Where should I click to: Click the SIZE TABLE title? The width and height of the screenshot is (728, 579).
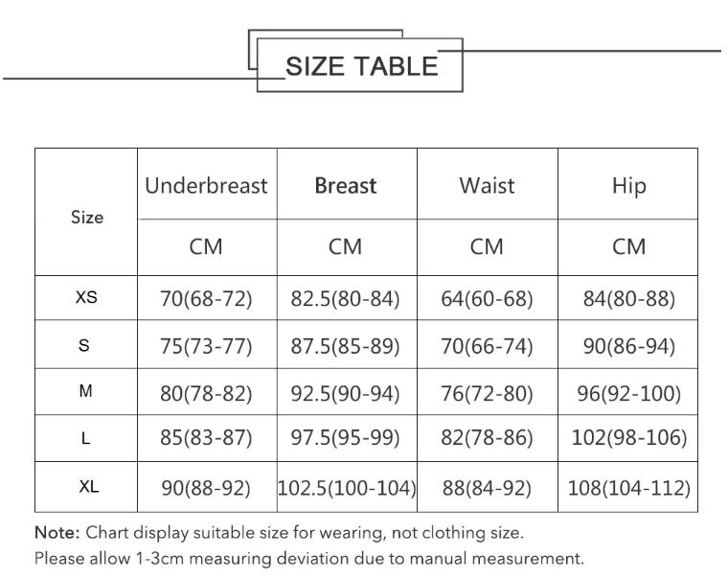pos(362,66)
